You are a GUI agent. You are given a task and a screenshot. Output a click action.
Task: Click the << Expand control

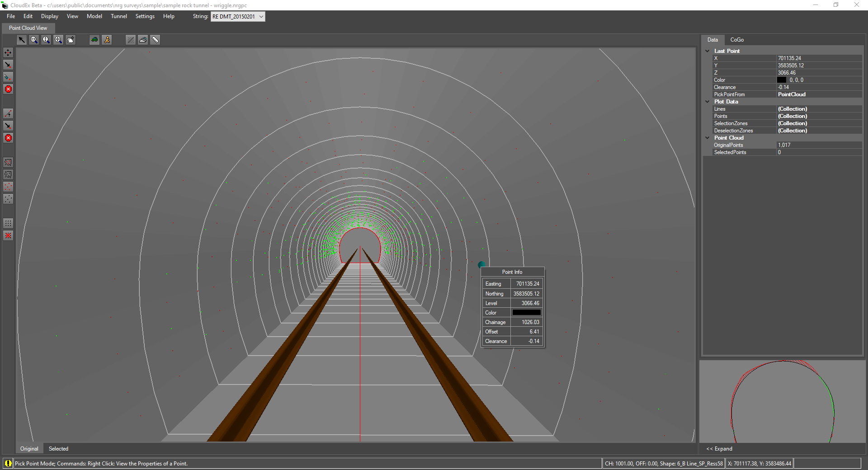pos(719,449)
